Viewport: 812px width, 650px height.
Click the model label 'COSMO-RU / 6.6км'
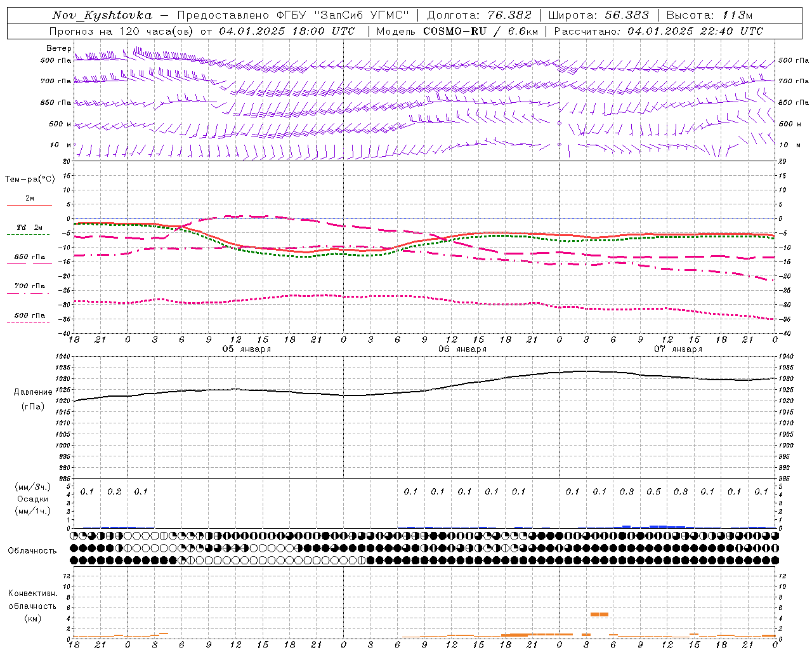[480, 31]
